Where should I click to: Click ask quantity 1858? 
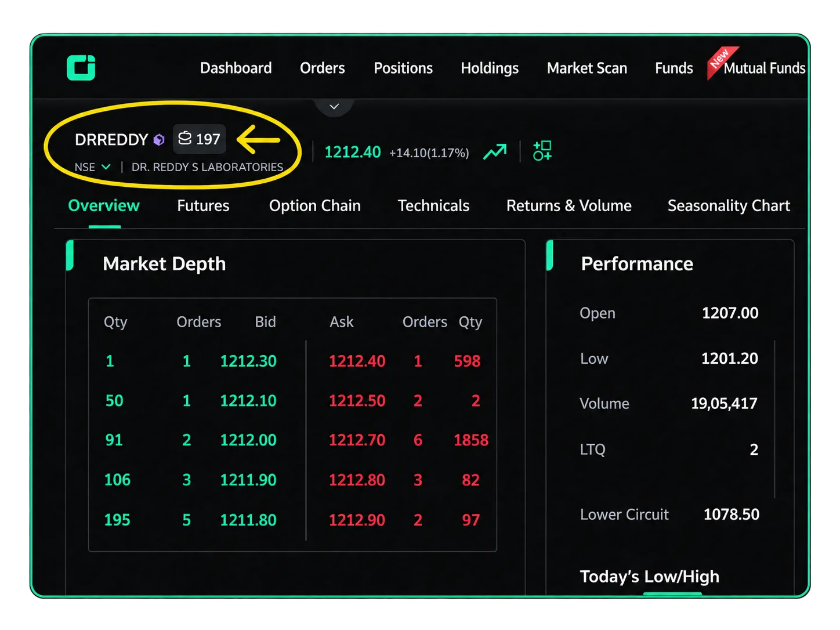pos(471,440)
